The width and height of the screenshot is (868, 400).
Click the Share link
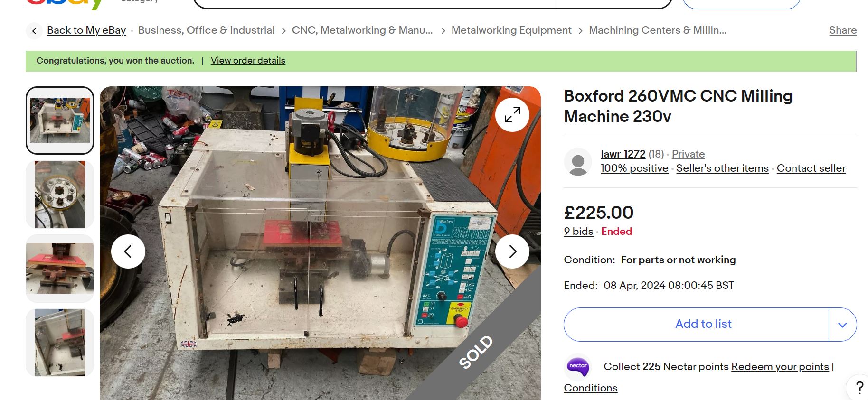(842, 30)
